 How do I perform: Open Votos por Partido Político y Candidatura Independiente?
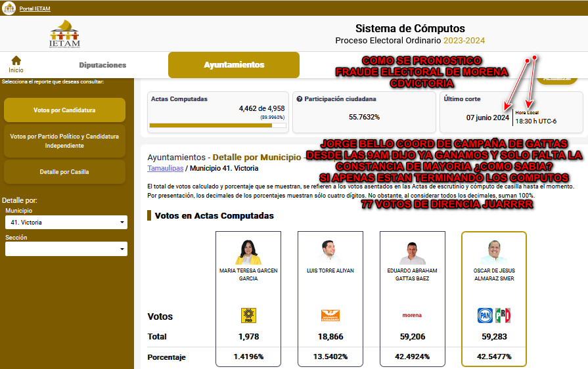[x=64, y=141]
